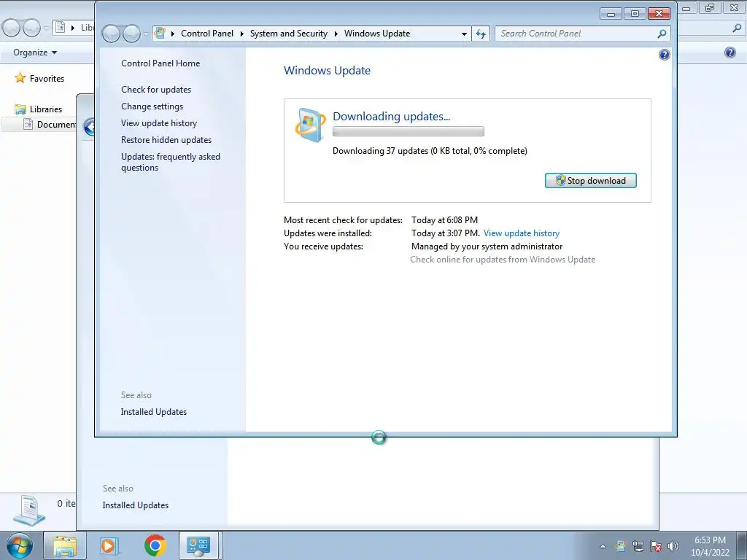Viewport: 747px width, 560px height.
Task: Click Today at 6:08 PM text
Action: [x=444, y=220]
